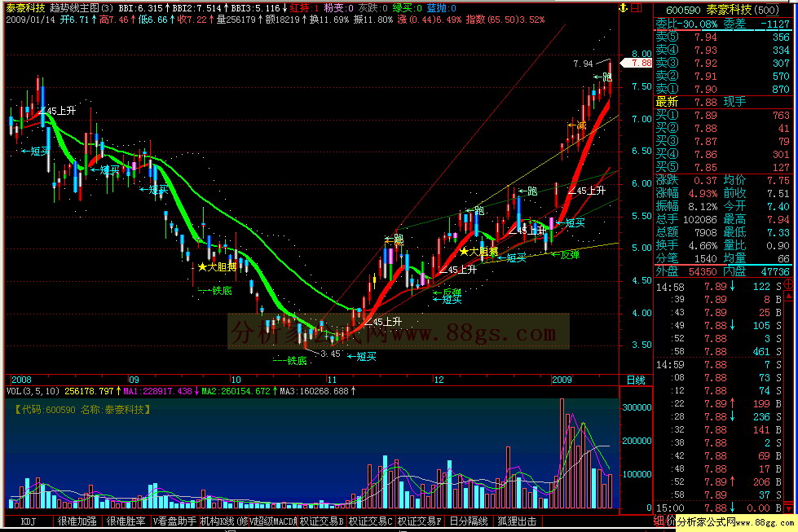Viewport: 798px width, 532px height.
Task: Switch to the 很准加强 indicator tab
Action: point(77,521)
